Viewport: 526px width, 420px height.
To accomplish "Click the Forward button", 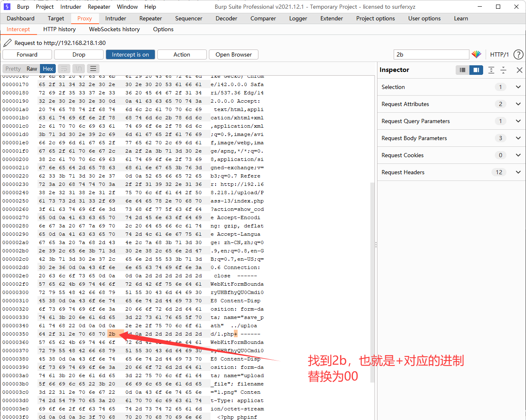I will point(27,54).
